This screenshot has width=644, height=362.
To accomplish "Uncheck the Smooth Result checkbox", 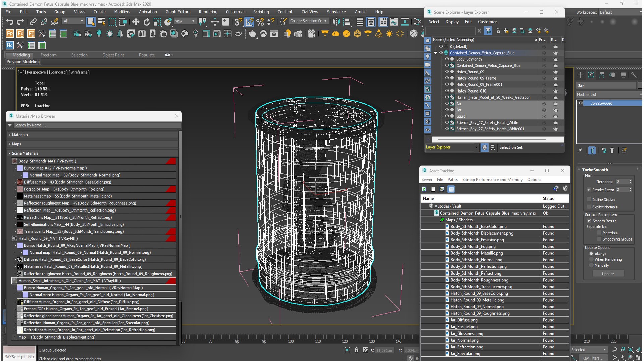I will pyautogui.click(x=589, y=221).
